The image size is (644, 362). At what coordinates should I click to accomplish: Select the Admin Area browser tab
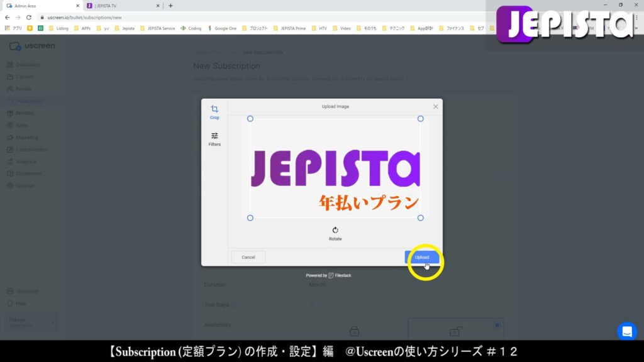(43, 6)
